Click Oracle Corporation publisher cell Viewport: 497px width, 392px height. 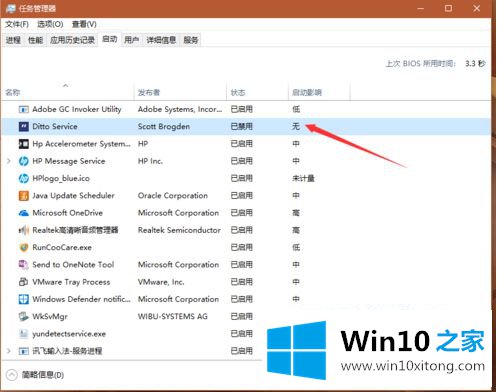(173, 196)
